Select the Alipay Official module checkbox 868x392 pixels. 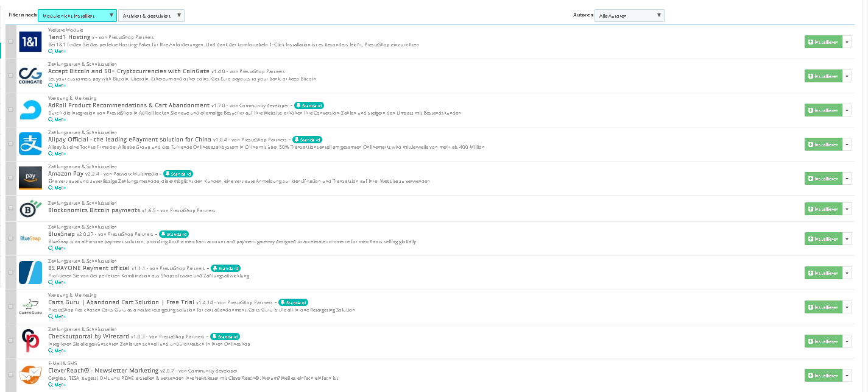tap(10, 144)
